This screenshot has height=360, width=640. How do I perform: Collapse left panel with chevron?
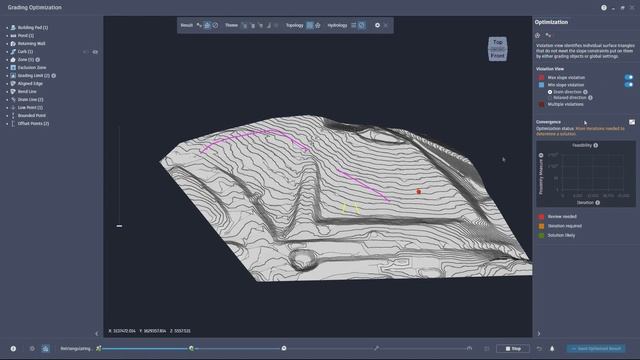point(97,333)
